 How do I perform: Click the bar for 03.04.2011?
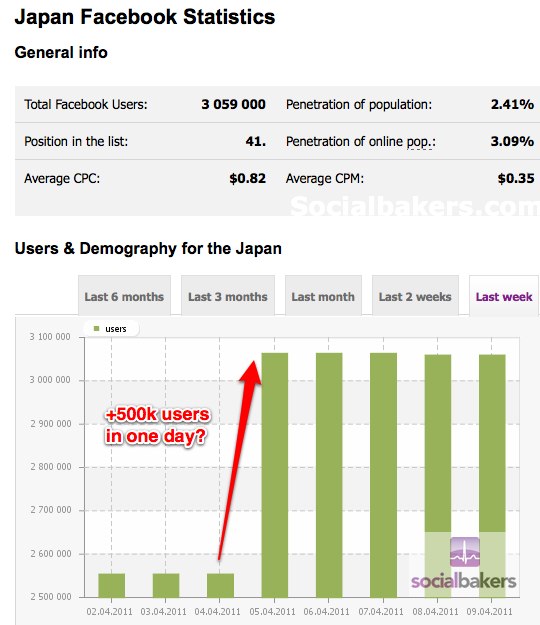tap(166, 585)
